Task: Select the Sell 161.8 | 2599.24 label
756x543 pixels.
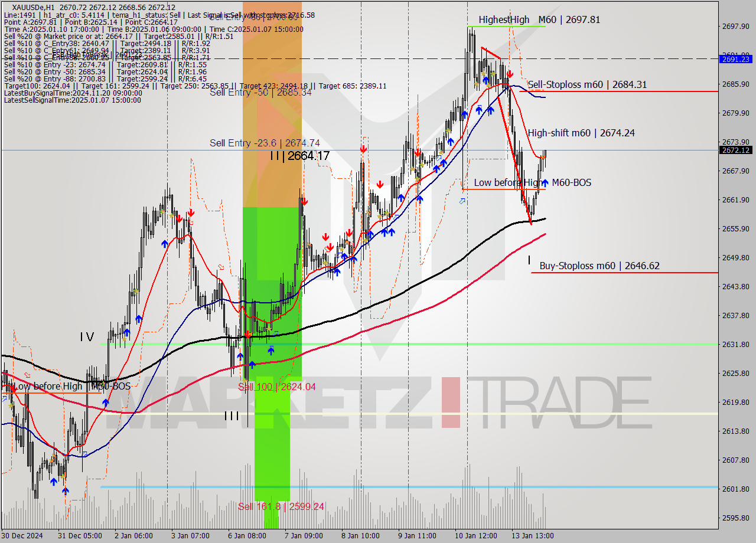Action: (281, 506)
